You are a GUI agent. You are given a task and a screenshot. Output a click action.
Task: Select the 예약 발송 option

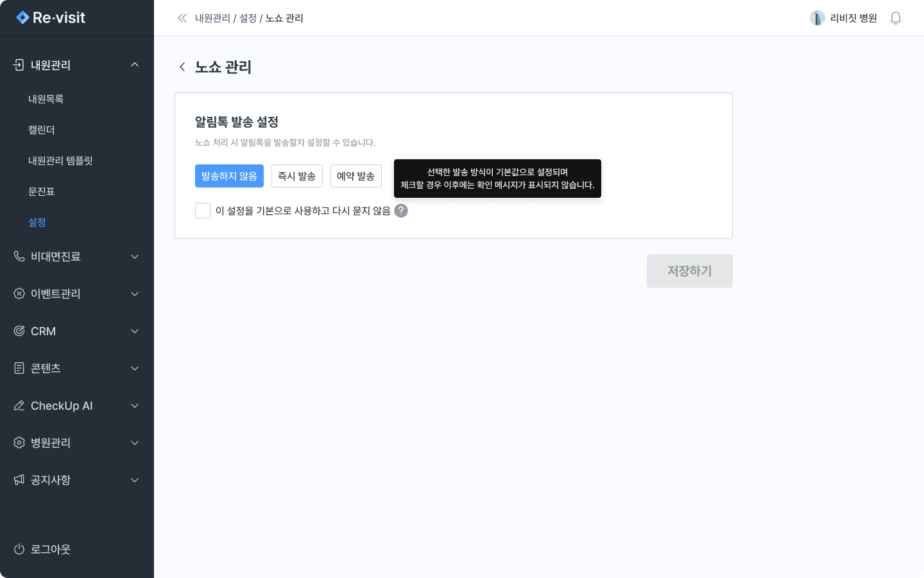tap(355, 176)
